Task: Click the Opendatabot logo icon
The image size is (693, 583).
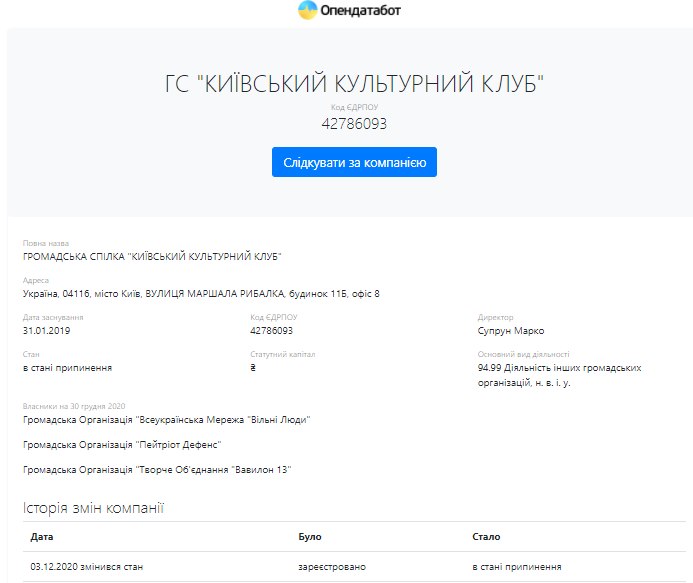Action: coord(308,12)
